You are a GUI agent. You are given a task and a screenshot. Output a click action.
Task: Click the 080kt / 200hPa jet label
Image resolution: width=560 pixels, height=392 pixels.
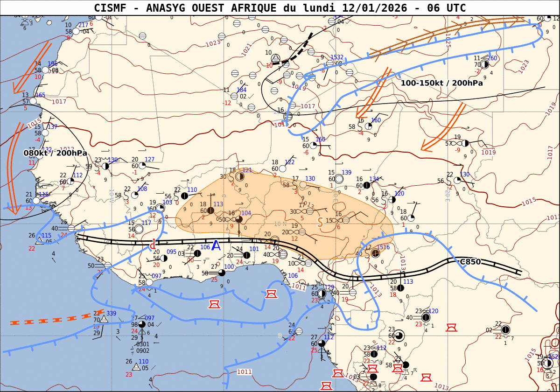pyautogui.click(x=55, y=153)
